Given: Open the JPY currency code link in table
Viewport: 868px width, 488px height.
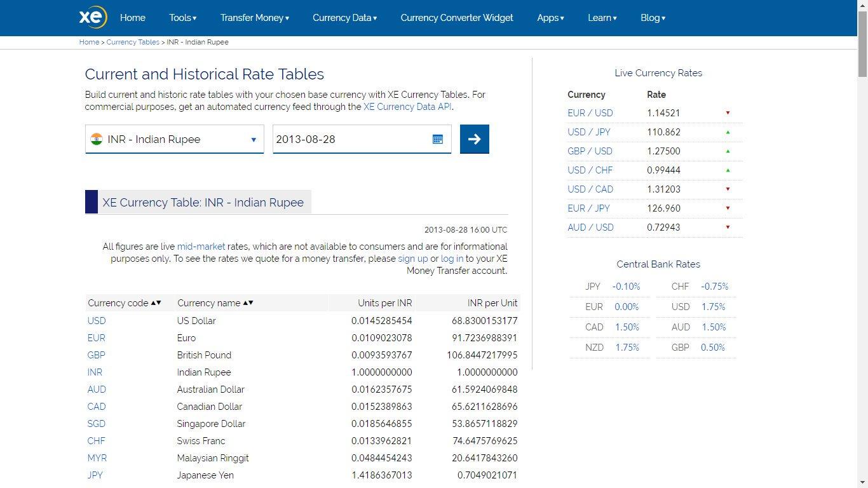Looking at the screenshot, I should (x=95, y=475).
